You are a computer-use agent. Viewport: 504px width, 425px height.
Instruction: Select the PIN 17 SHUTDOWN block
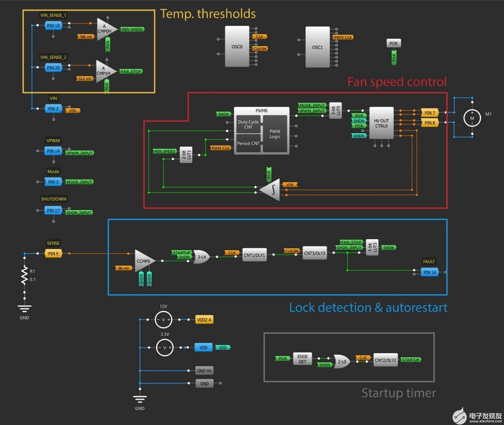[53, 210]
